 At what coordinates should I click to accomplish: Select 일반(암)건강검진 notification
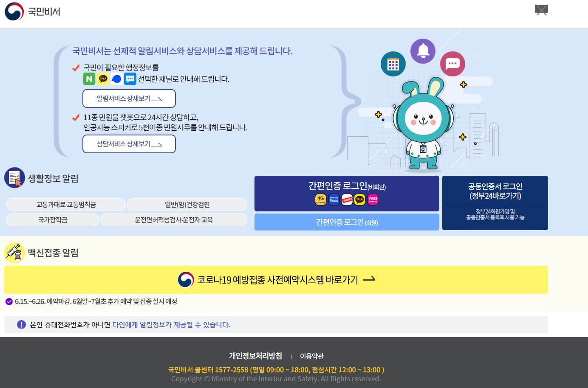point(187,205)
